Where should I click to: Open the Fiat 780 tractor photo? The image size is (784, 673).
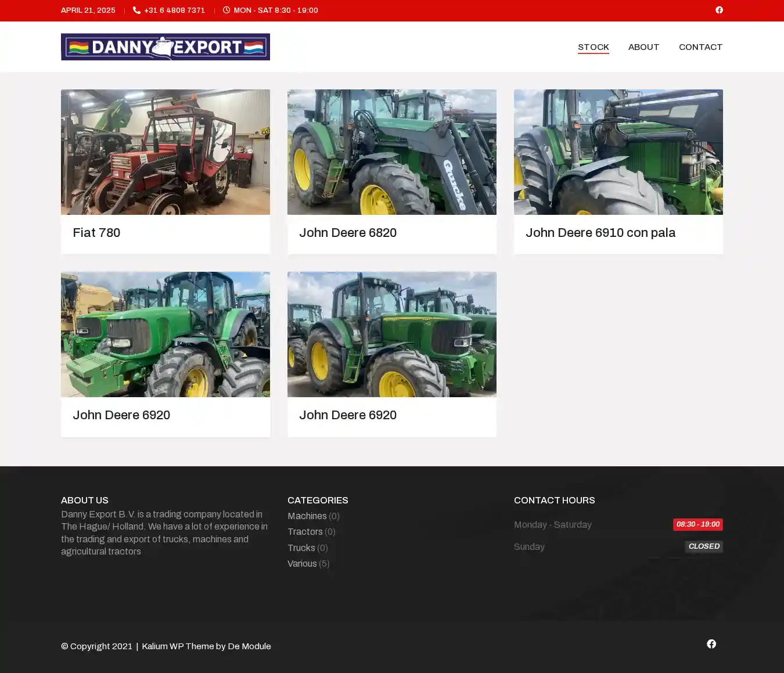coord(166,152)
